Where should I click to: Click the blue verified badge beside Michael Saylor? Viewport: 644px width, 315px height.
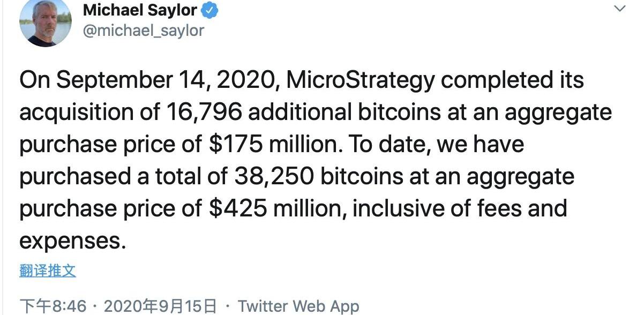pyautogui.click(x=208, y=11)
